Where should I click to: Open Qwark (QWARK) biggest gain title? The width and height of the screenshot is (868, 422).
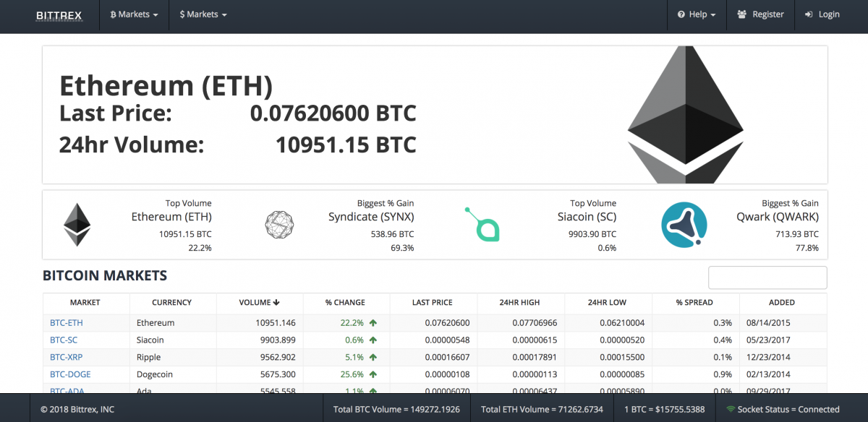(778, 217)
